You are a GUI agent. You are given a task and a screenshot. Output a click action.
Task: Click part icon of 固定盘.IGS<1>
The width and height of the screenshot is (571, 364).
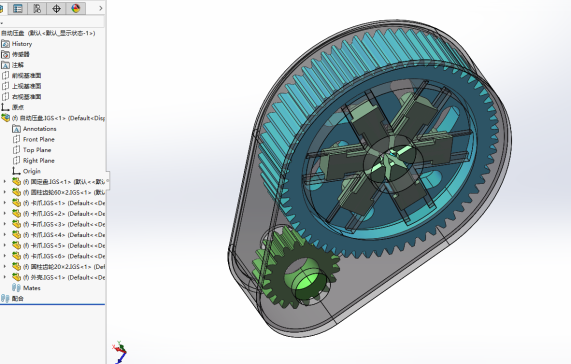click(16, 181)
